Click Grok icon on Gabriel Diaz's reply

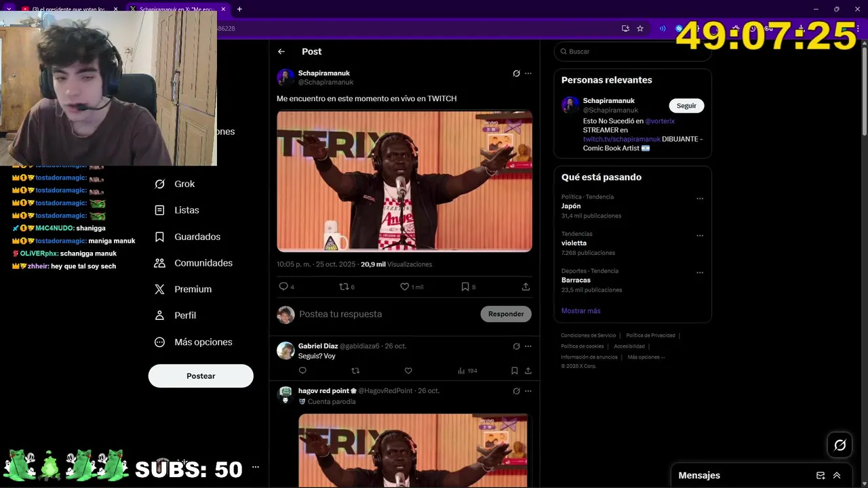[516, 346]
